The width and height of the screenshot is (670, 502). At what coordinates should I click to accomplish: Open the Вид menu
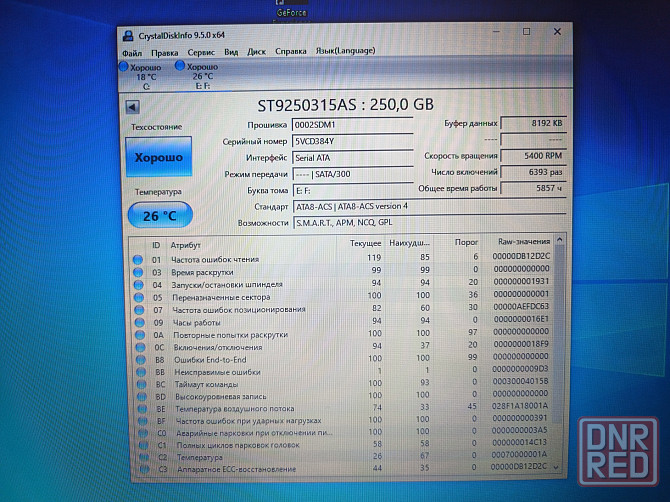pyautogui.click(x=231, y=52)
